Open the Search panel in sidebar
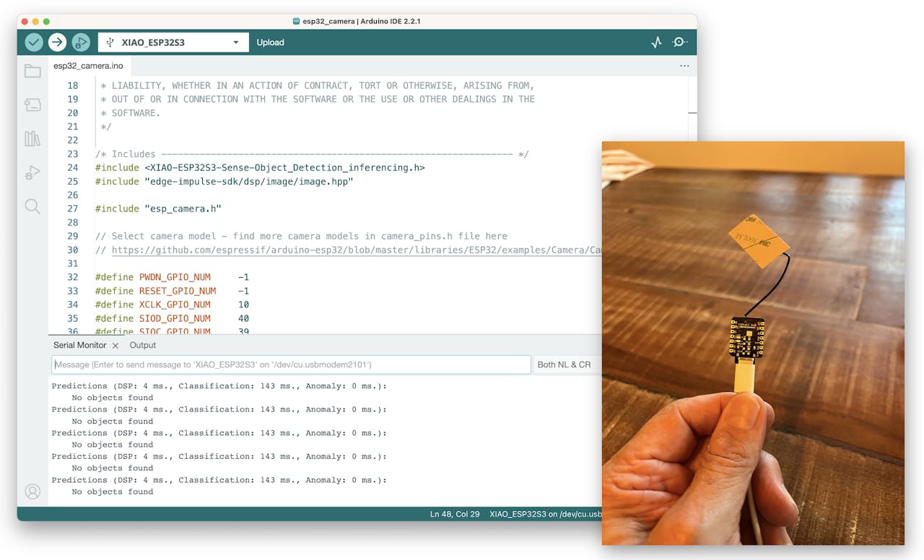This screenshot has width=924, height=560. (x=32, y=207)
